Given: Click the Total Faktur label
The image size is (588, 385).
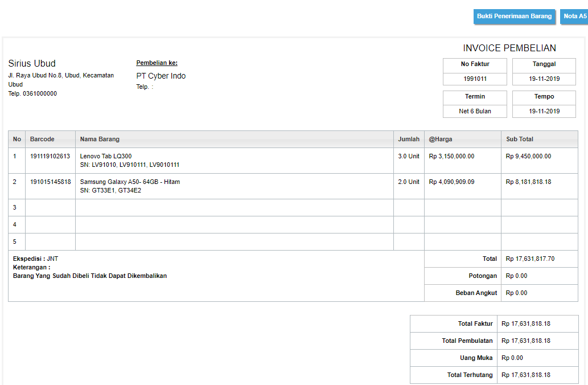Looking at the screenshot, I should (475, 323).
